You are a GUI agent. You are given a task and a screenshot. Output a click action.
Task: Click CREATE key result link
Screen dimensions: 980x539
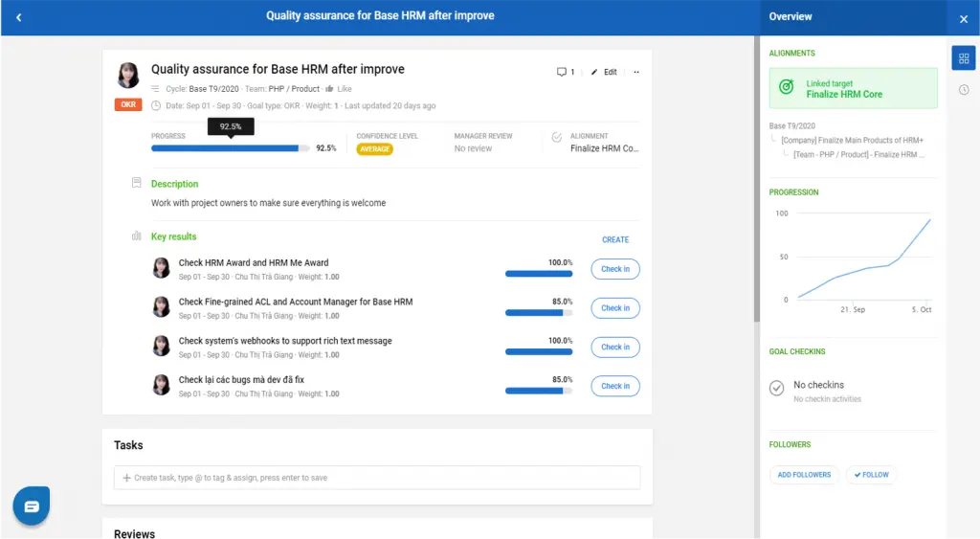(615, 240)
